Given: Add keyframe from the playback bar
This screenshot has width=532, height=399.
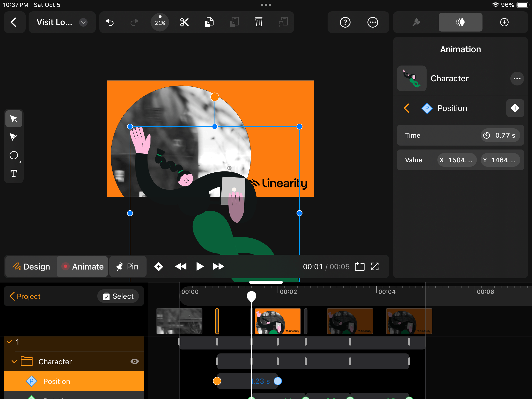Looking at the screenshot, I should pos(159,266).
